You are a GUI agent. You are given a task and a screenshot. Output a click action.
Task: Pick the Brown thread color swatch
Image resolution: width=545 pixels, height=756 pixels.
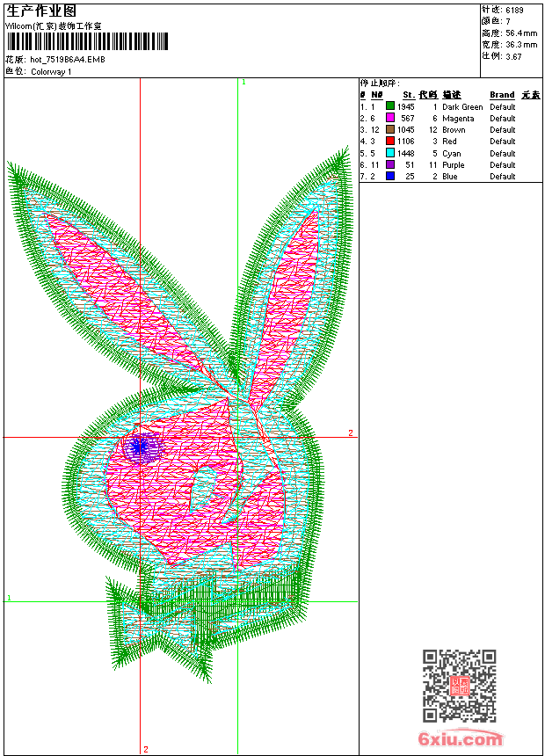pyautogui.click(x=390, y=129)
